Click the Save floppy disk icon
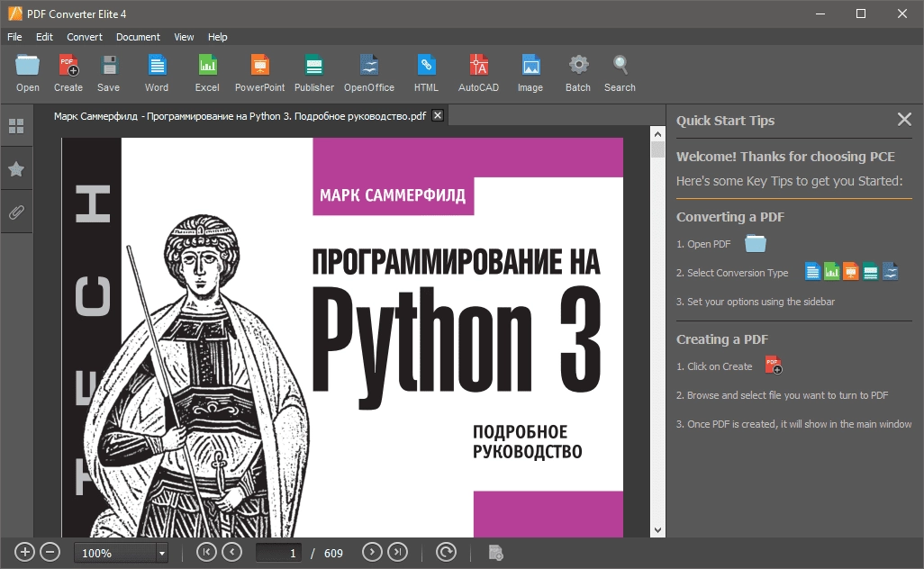Image resolution: width=924 pixels, height=569 pixels. coord(109,65)
